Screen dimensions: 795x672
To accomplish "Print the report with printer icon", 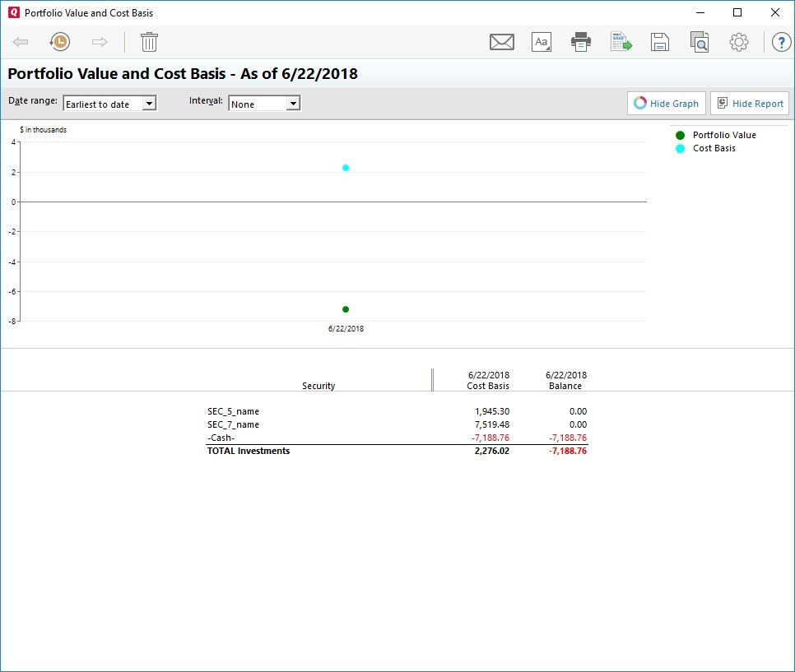I will 581,42.
